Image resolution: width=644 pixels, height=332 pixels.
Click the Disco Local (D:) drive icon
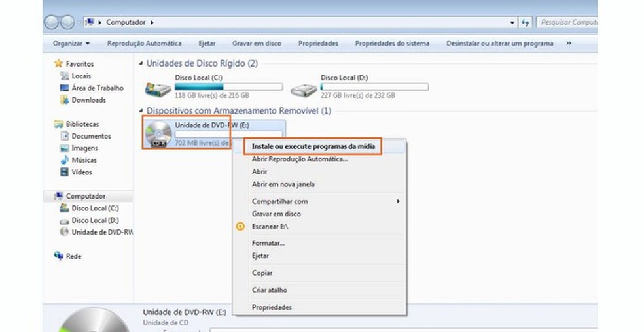304,89
